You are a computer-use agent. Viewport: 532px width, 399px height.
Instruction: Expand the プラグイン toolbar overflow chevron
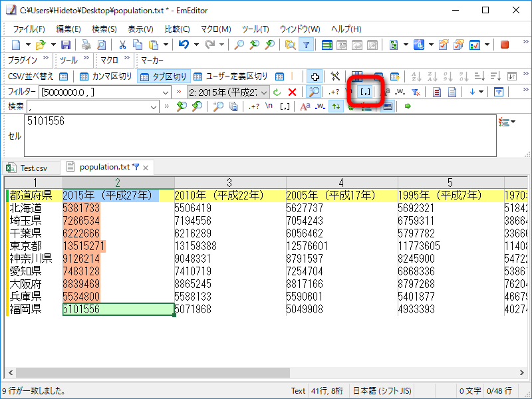46,58
